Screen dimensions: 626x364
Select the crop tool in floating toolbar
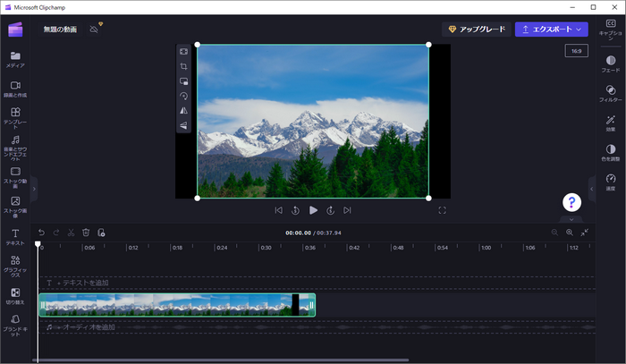point(183,66)
